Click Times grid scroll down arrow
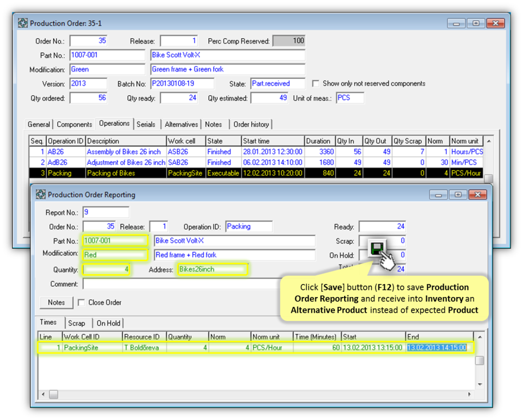 480,384
